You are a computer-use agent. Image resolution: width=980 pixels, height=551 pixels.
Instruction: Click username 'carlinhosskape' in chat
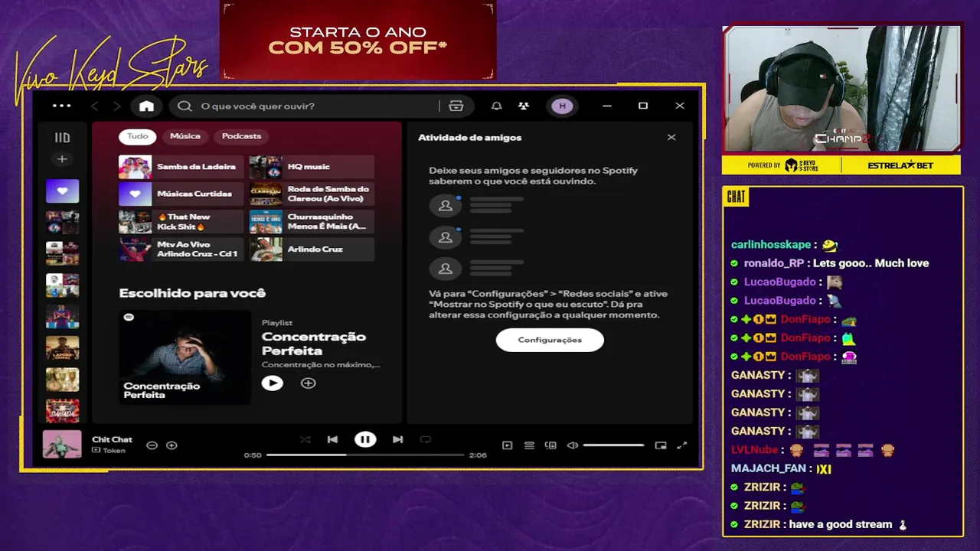771,245
